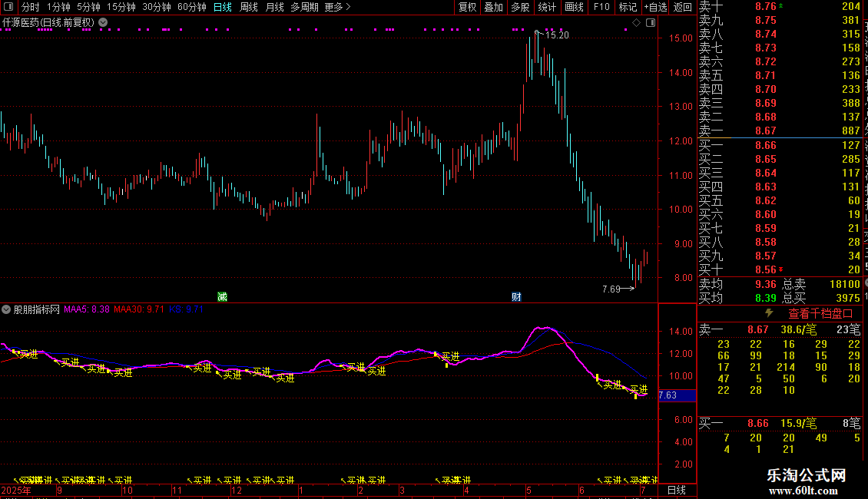The width and height of the screenshot is (868, 499).
Task: Click the panel layout icon at top-left
Action: [8, 7]
